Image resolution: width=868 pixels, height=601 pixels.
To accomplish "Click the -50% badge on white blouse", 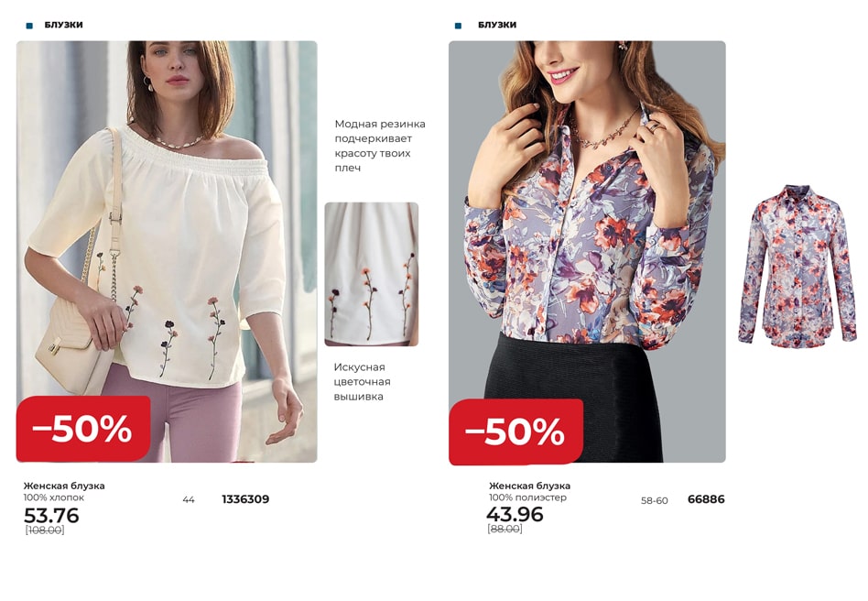I will 83,429.
